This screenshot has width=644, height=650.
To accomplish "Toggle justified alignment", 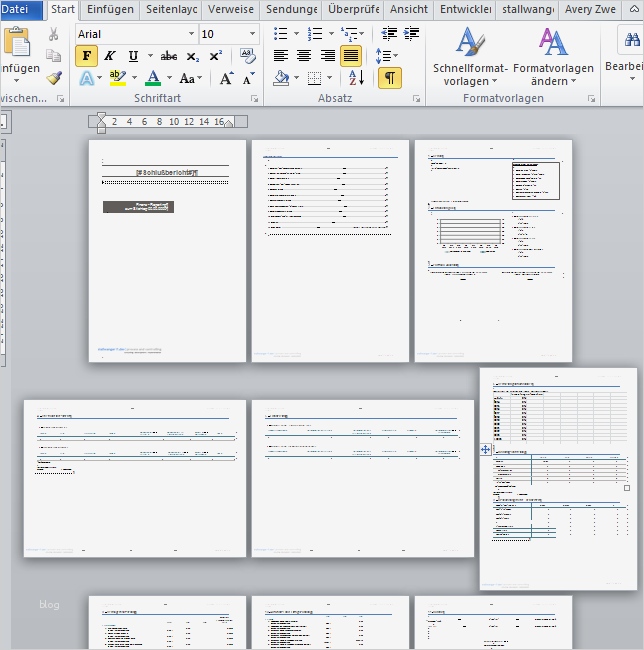I will click(351, 56).
